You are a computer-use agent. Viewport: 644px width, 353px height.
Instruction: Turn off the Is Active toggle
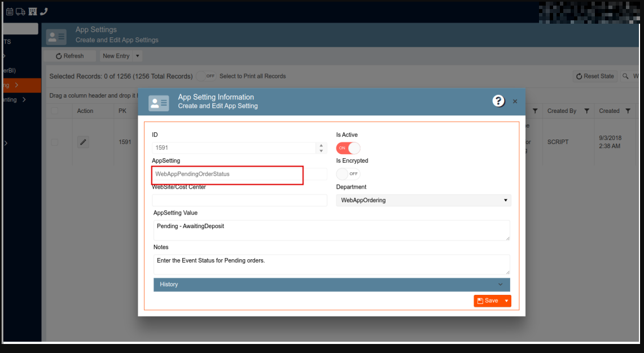click(348, 148)
